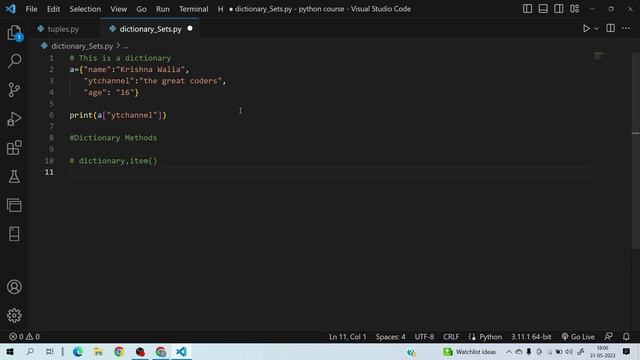This screenshot has height=360, width=640.
Task: Open the View menu
Action: point(118,9)
